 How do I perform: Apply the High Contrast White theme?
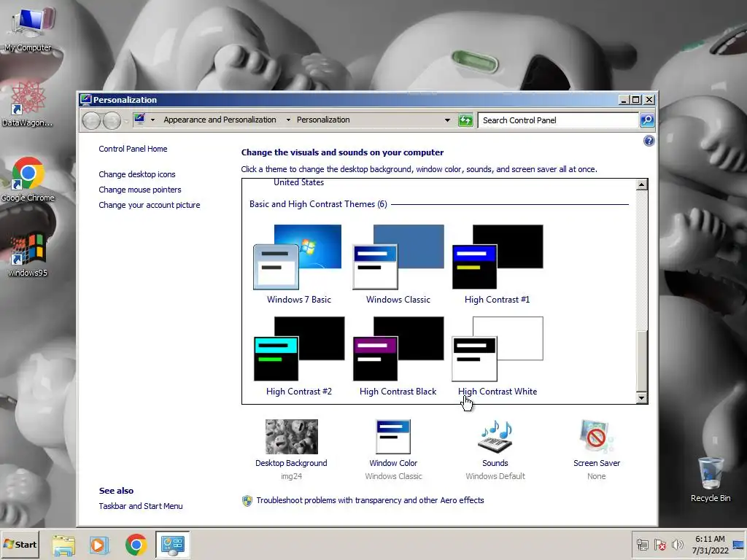pos(497,356)
